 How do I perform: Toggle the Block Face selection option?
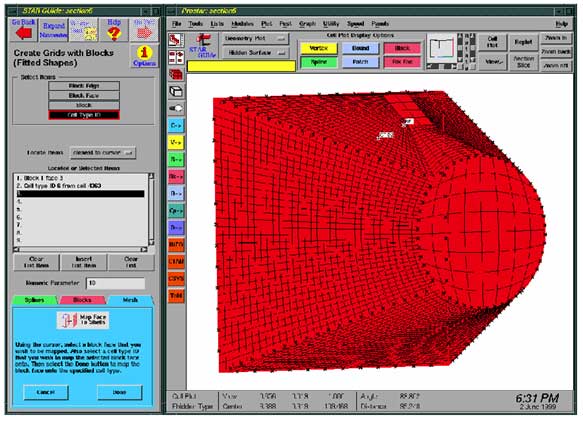[x=84, y=96]
